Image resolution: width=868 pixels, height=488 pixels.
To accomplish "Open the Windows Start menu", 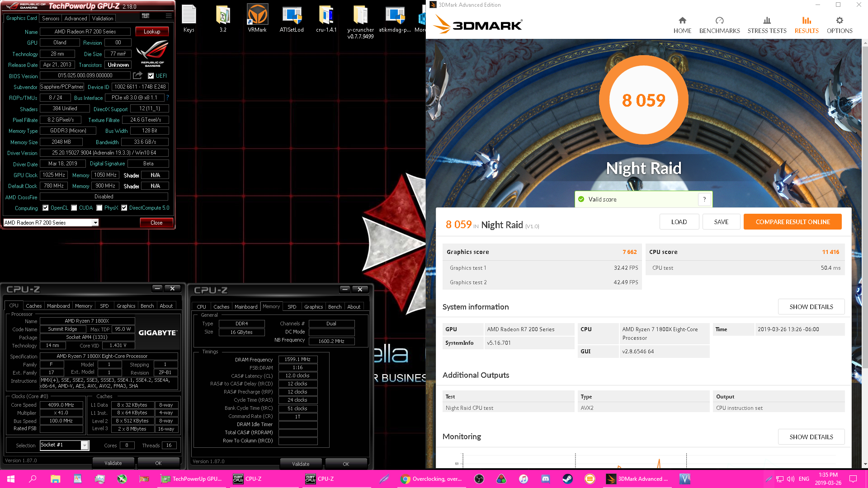I will pyautogui.click(x=11, y=479).
